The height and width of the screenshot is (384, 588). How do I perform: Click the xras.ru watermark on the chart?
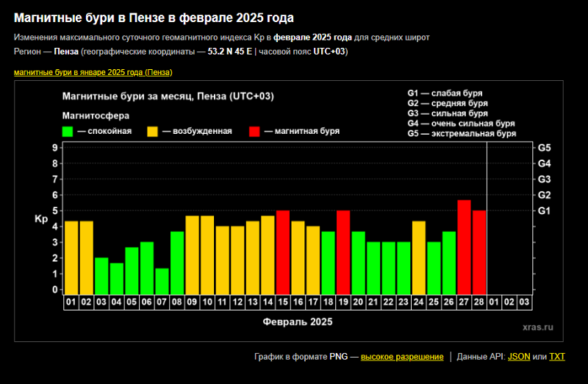pos(539,326)
